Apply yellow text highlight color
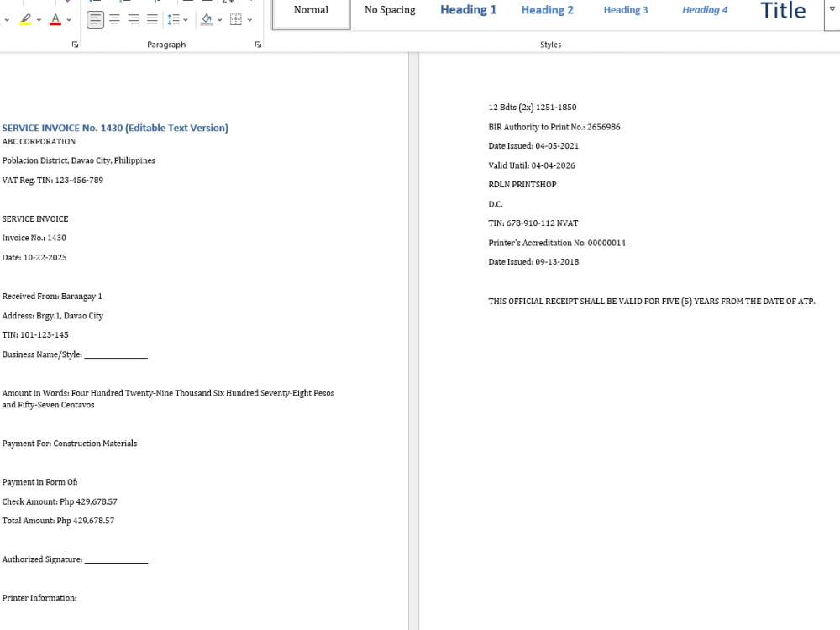Screen dimensions: 840x630 tap(25, 20)
